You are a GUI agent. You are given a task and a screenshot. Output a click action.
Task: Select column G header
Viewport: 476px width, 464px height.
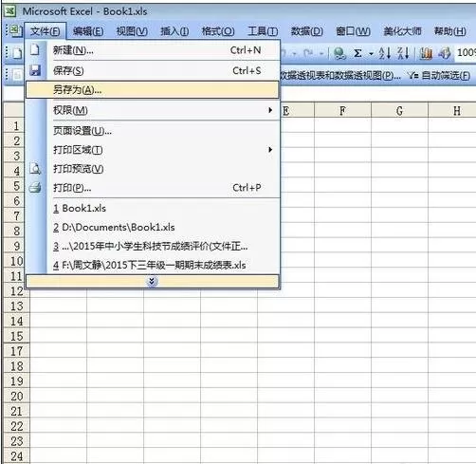(x=399, y=111)
